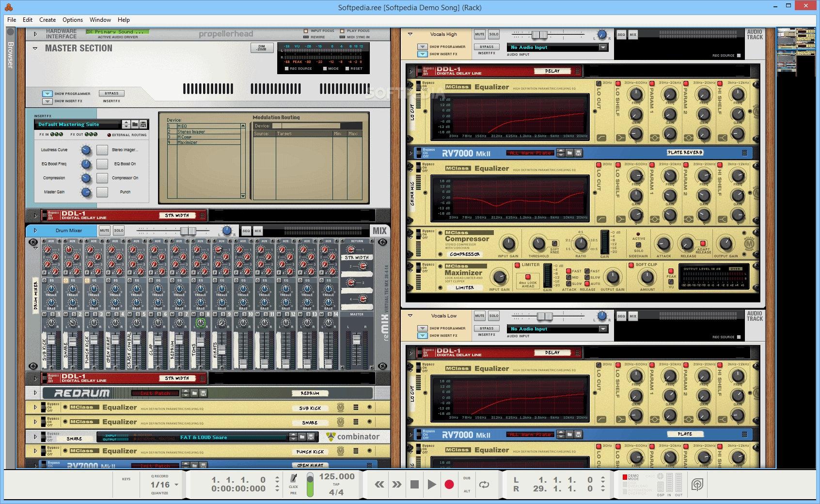Mute the Vocals High track
This screenshot has height=504, width=820.
480,34
